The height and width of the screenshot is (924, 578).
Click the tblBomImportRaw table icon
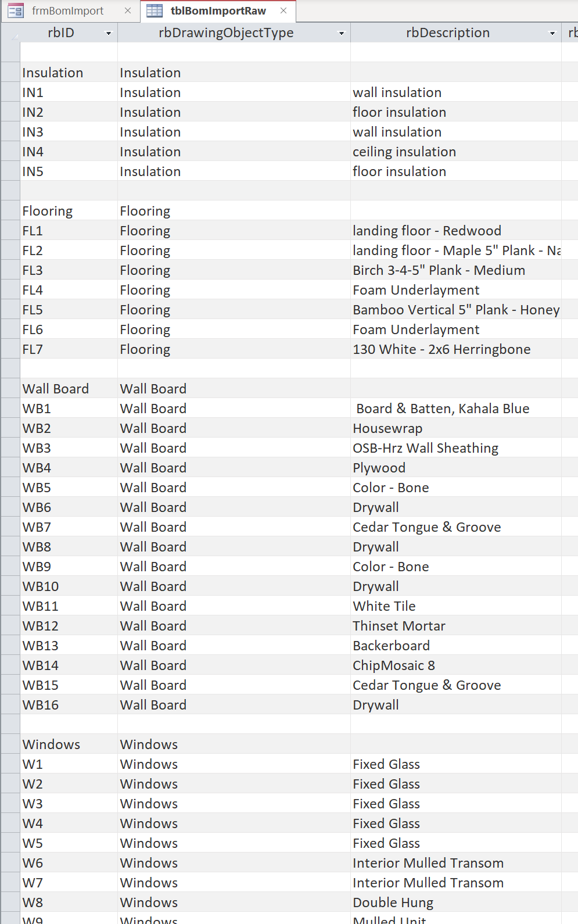point(155,11)
